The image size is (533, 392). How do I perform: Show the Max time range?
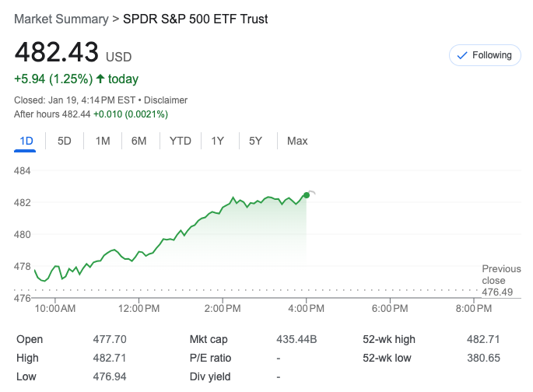tap(297, 141)
